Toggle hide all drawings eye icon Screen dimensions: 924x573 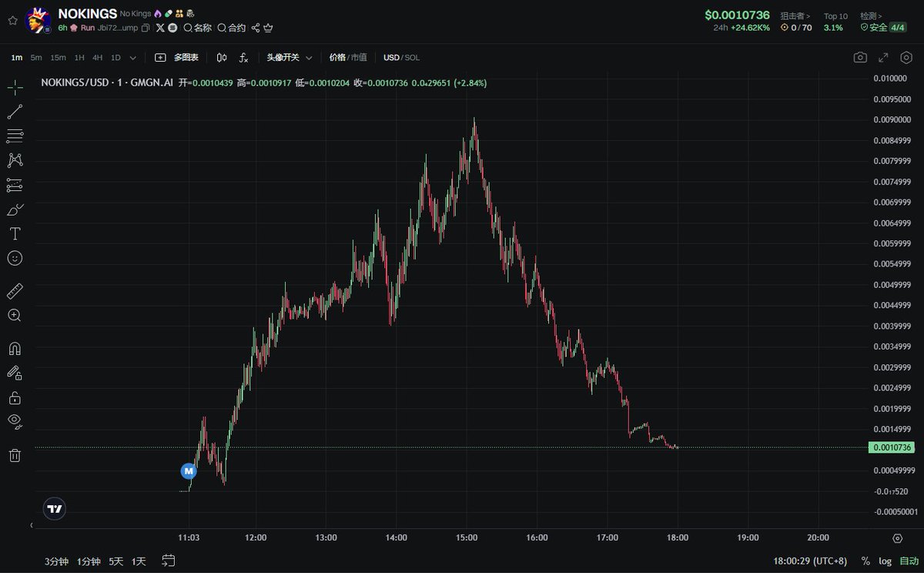[x=15, y=421]
